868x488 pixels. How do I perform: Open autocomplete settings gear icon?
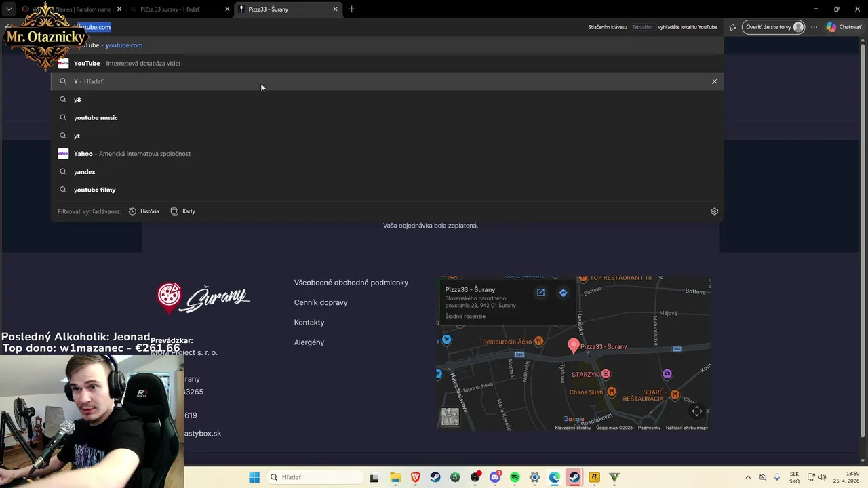click(714, 211)
